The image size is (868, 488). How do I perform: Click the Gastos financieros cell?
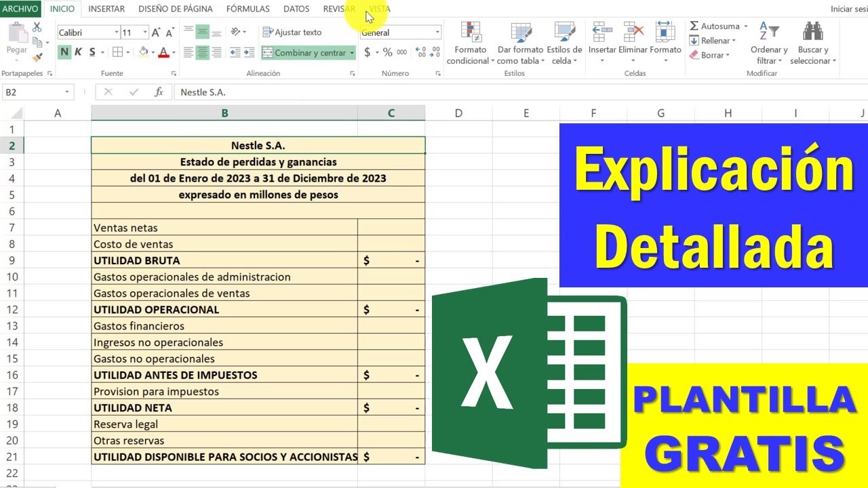(224, 326)
